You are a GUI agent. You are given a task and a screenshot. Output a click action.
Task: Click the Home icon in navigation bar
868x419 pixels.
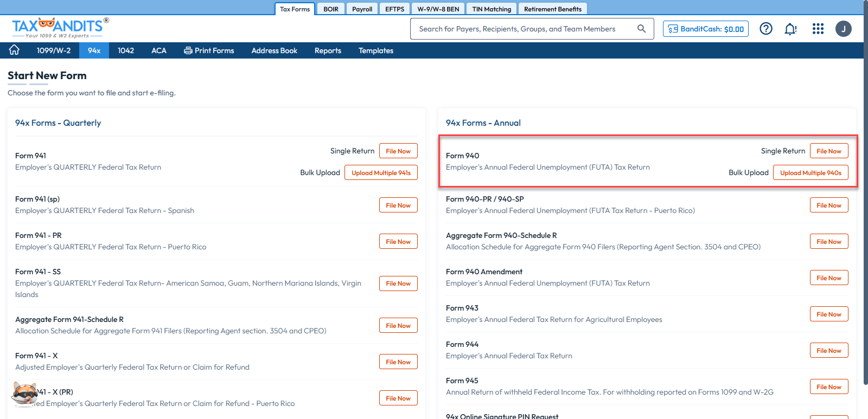click(x=14, y=50)
